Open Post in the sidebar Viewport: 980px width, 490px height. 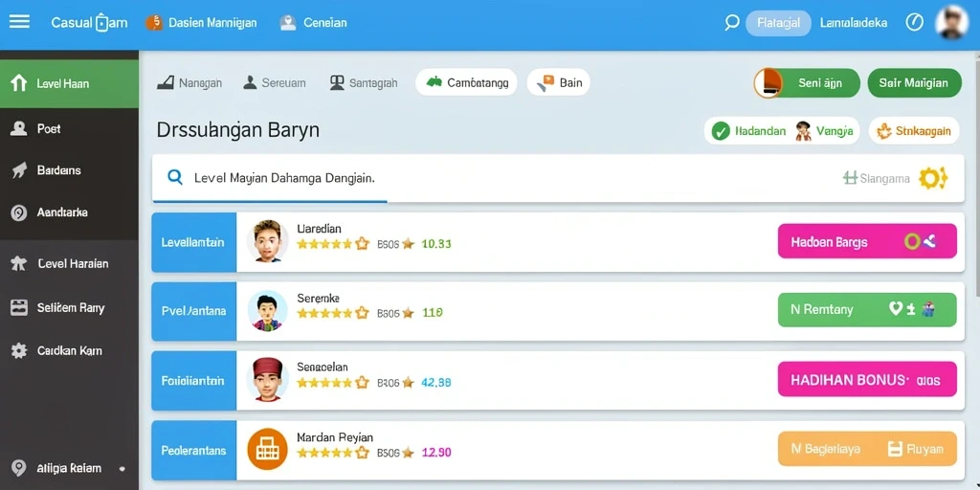pyautogui.click(x=69, y=129)
